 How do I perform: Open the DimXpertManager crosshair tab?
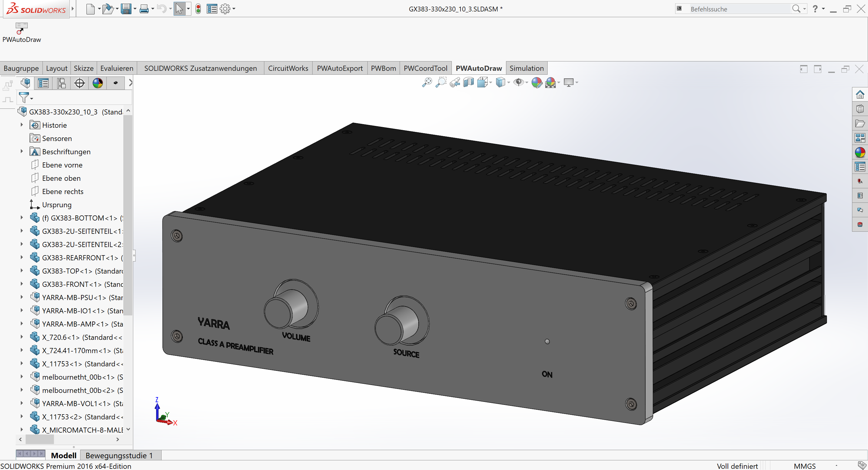point(80,83)
